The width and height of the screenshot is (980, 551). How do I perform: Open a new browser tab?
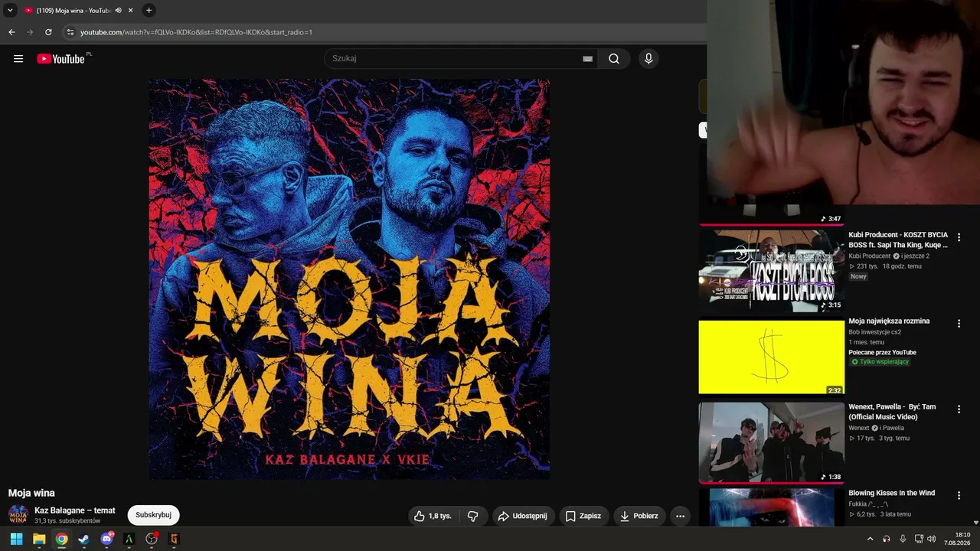click(x=149, y=11)
